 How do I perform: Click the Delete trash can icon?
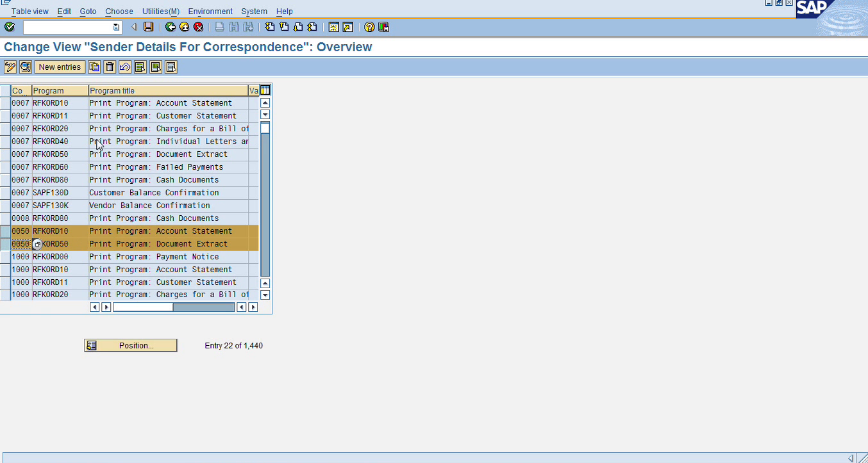tap(110, 67)
